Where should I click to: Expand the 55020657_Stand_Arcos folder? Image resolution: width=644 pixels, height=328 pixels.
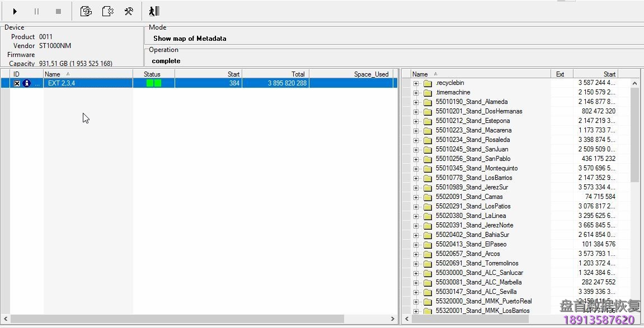tap(416, 254)
